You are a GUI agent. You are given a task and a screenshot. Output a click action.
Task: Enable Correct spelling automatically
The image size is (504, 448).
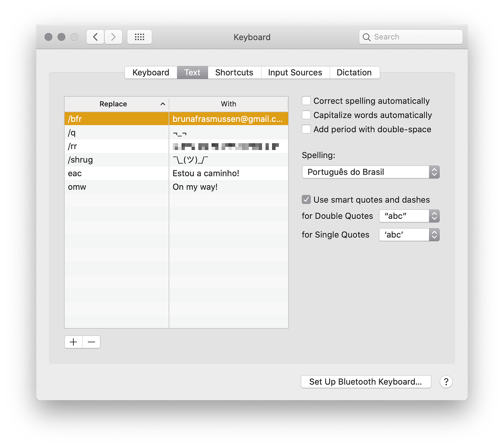click(x=306, y=101)
